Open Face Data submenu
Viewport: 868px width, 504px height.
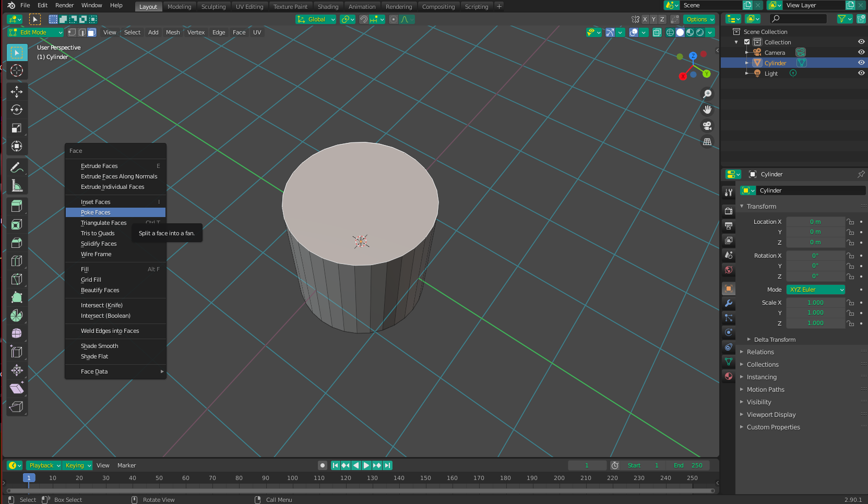point(115,371)
